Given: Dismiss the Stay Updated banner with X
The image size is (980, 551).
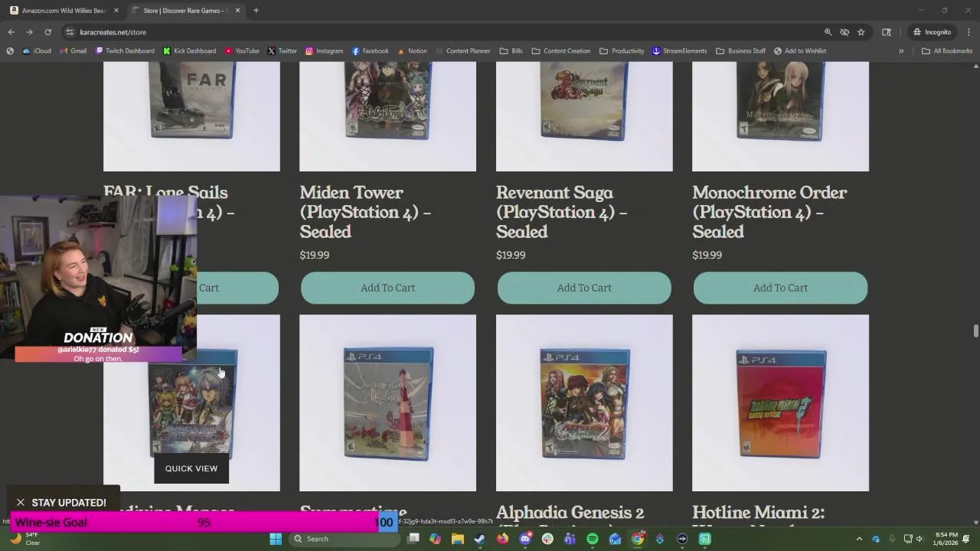Looking at the screenshot, I should pyautogui.click(x=21, y=503).
